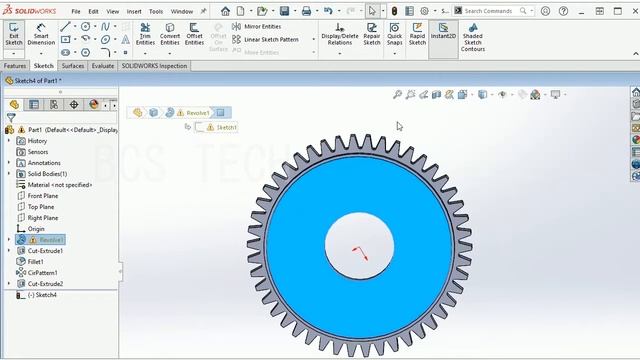Click the Rebuild traffic light icon
This screenshot has height=360, width=640.
tap(394, 11)
